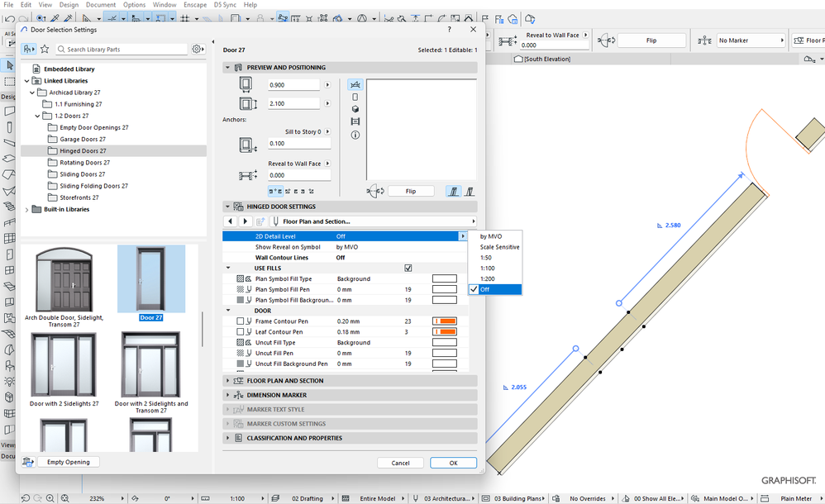Select the front view preview icon
The height and width of the screenshot is (504, 825).
[355, 97]
